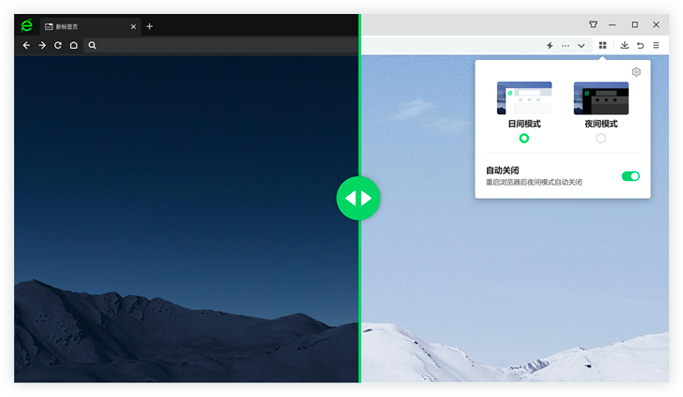Open the hamburger main menu

point(656,45)
